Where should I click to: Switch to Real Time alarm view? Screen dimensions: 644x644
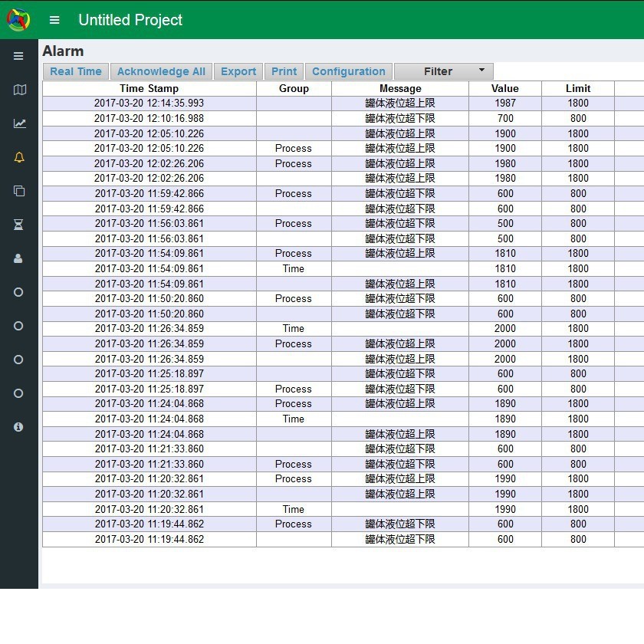point(76,71)
